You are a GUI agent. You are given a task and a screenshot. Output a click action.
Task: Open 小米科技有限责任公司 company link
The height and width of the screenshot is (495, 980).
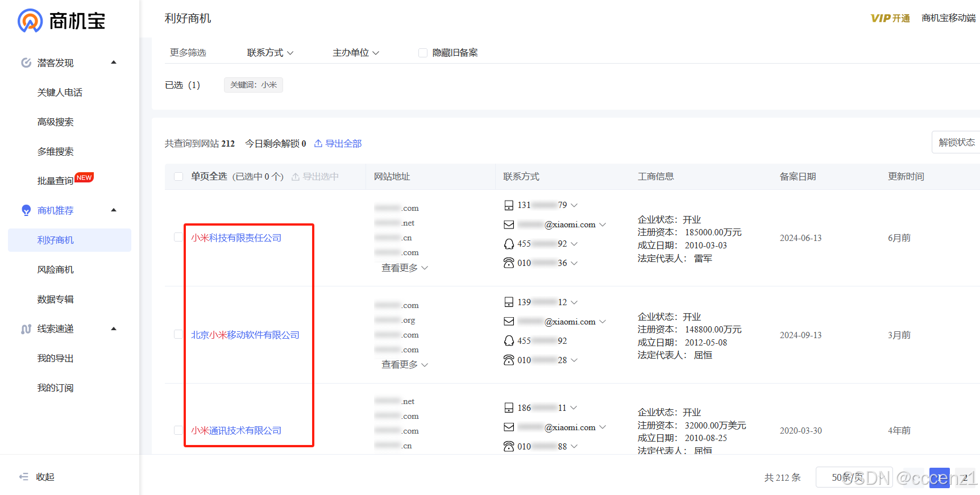coord(236,238)
